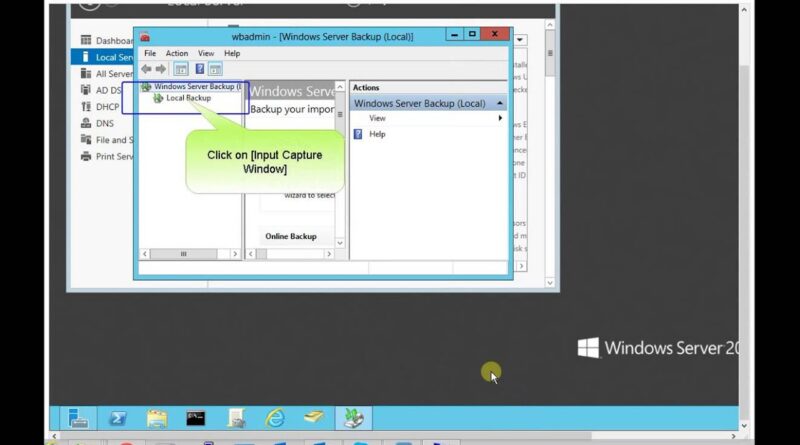The height and width of the screenshot is (445, 800).
Task: Switch to Windows Server Backup taskbar icon
Action: point(354,418)
